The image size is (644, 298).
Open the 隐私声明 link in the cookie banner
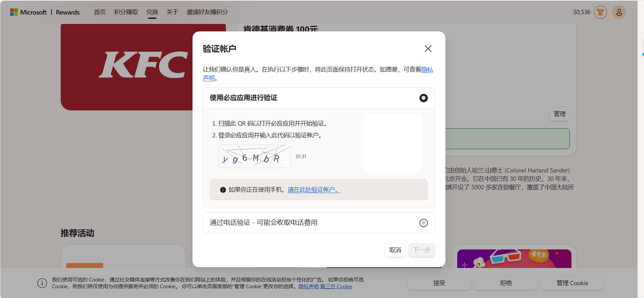pyautogui.click(x=309, y=287)
